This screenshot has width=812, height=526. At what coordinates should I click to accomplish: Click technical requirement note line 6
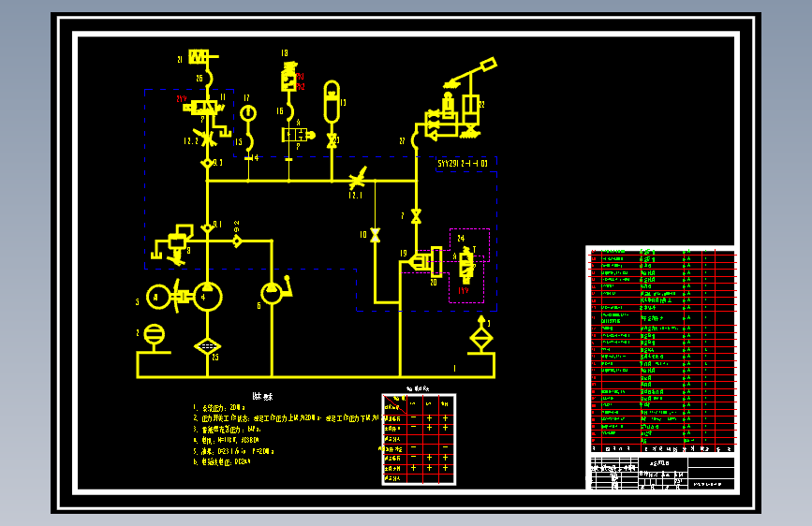222,461
